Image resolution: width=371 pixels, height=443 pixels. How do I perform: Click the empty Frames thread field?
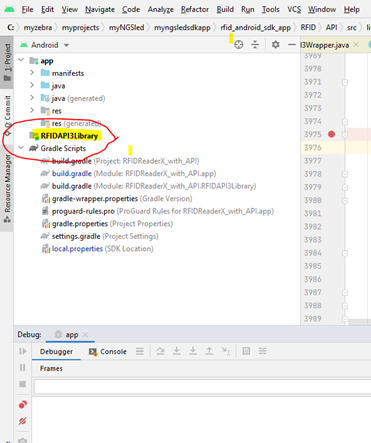[x=202, y=387]
